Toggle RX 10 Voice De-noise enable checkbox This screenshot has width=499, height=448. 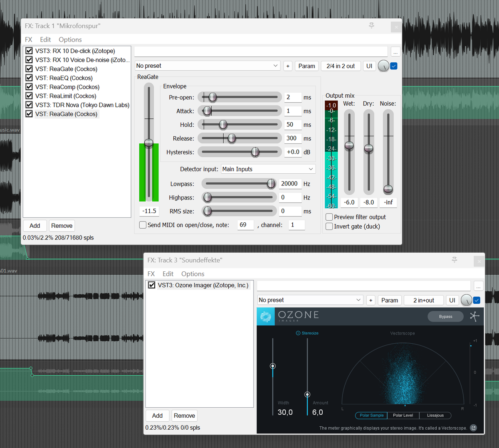coord(29,60)
